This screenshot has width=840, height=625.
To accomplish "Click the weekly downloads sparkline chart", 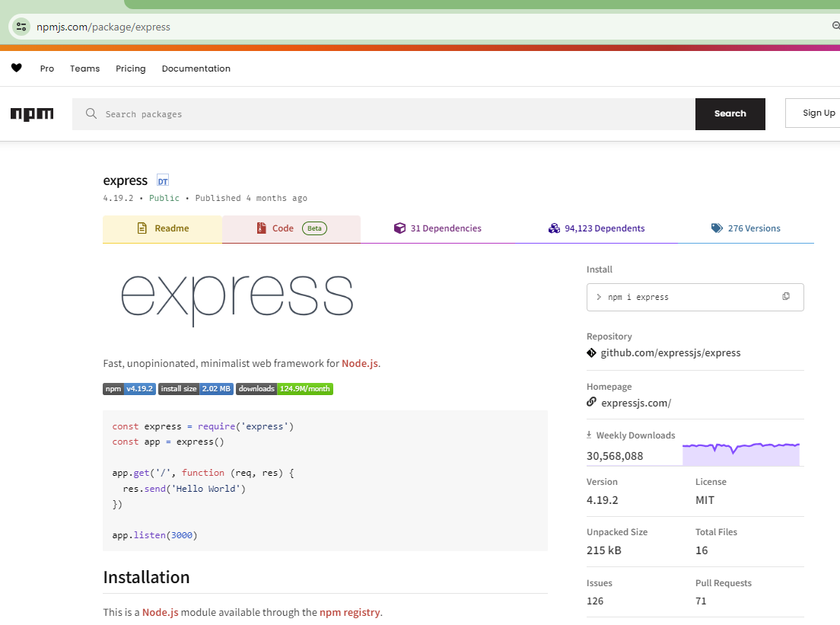I will 741,454.
